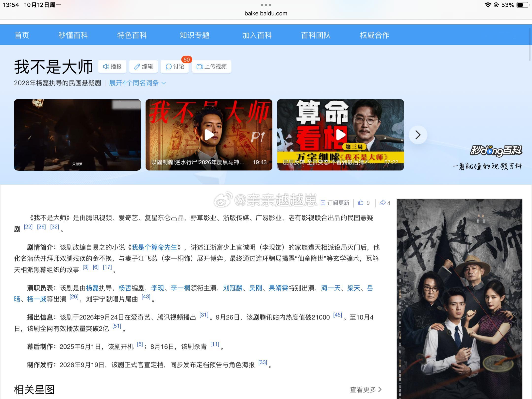This screenshot has width=532, height=399.
Task: Tap the three-dot Safari menu
Action: [266, 5]
